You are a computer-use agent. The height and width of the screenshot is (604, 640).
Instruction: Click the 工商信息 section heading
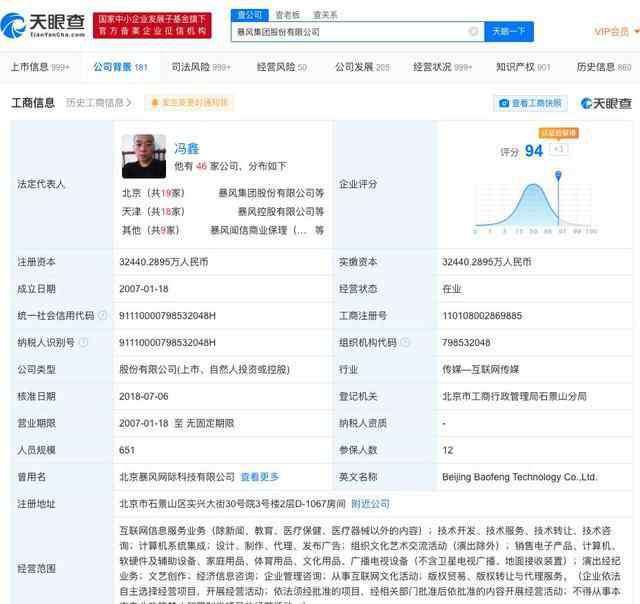click(33, 103)
